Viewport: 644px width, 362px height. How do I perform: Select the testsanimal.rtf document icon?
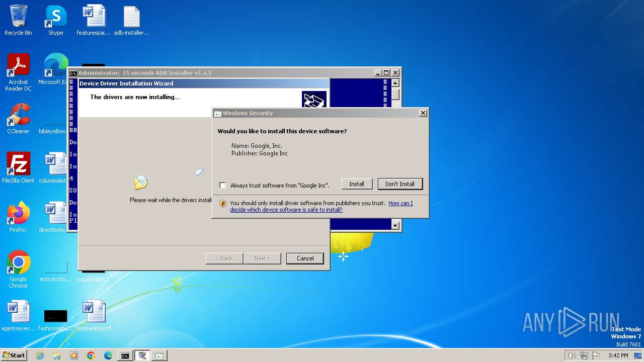point(94,315)
